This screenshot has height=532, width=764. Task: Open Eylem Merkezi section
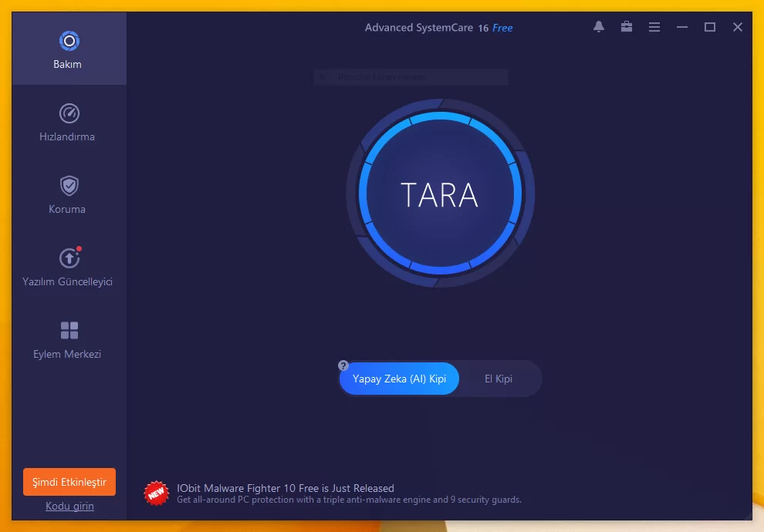coord(69,339)
